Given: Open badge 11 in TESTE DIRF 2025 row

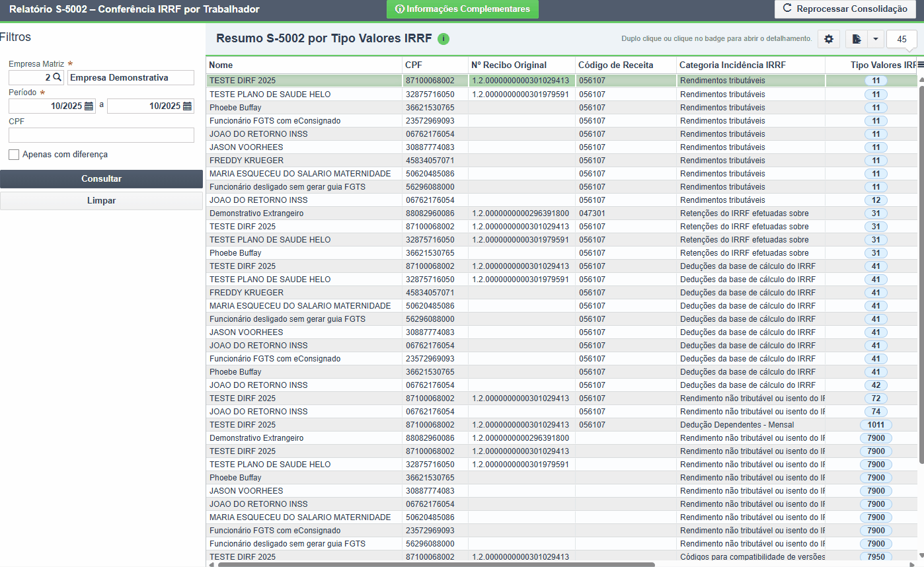Looking at the screenshot, I should 876,81.
